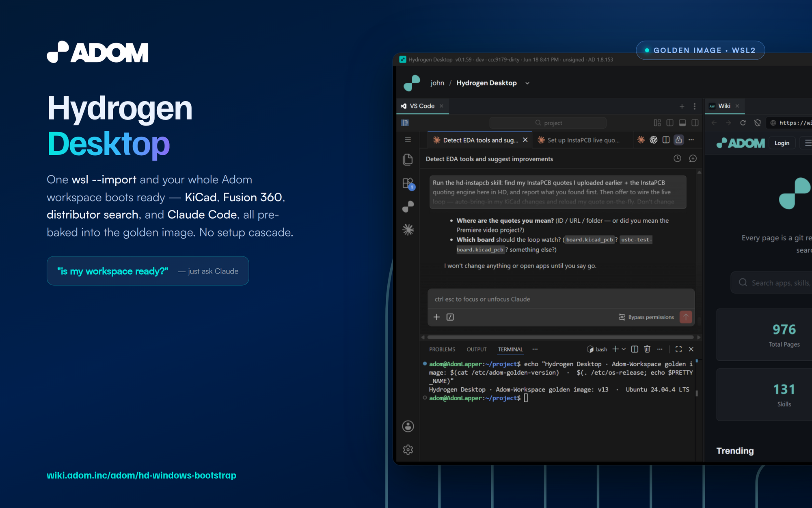
Task: Open the panel tabs overflow ellipsis
Action: (x=535, y=349)
